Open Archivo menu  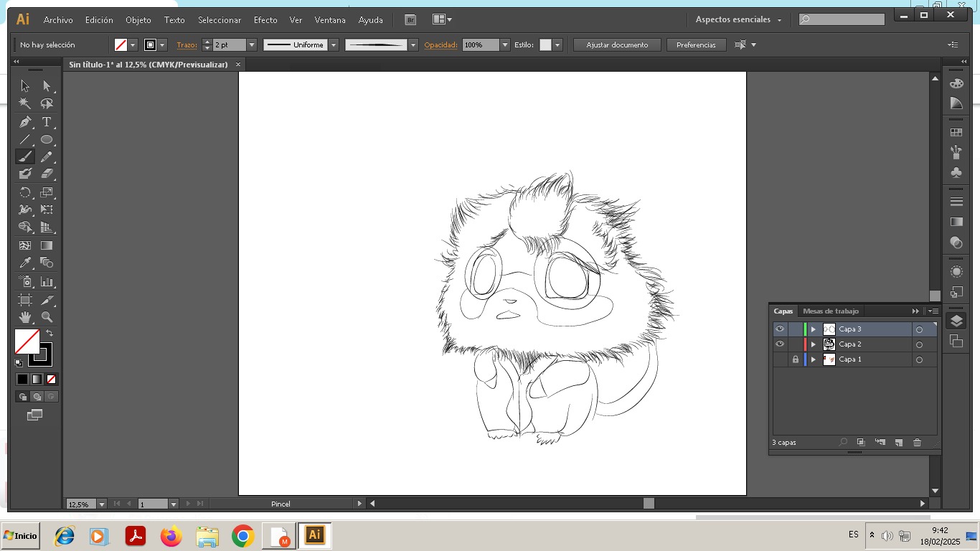pyautogui.click(x=58, y=20)
